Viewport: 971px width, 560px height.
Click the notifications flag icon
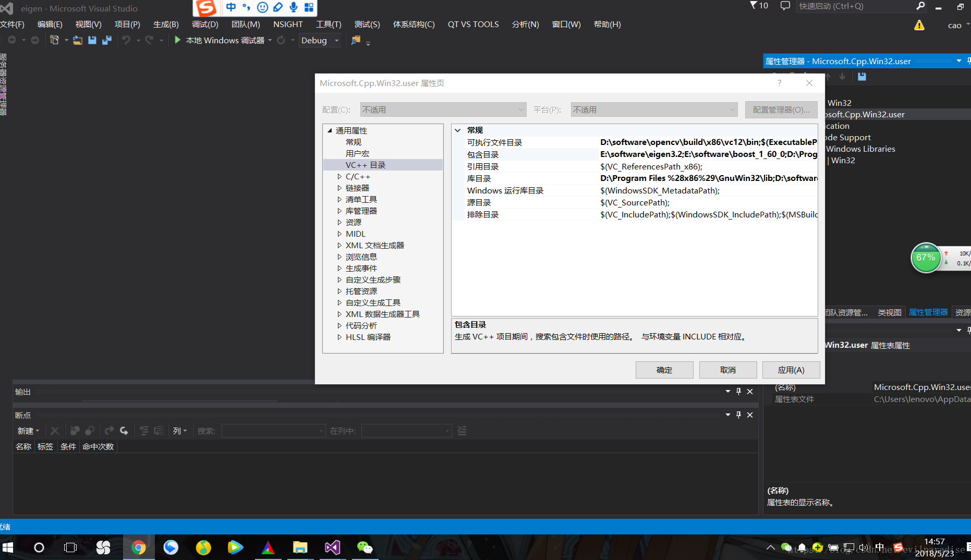pos(754,6)
